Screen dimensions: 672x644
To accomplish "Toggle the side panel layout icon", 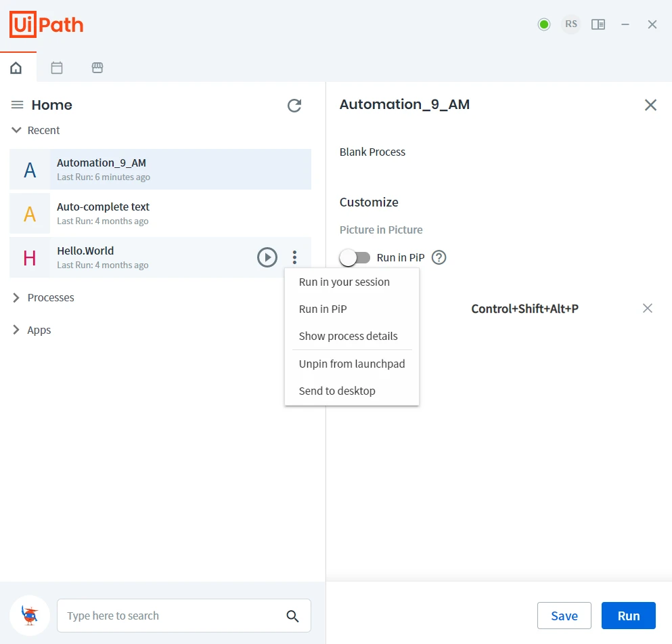I will click(x=598, y=24).
